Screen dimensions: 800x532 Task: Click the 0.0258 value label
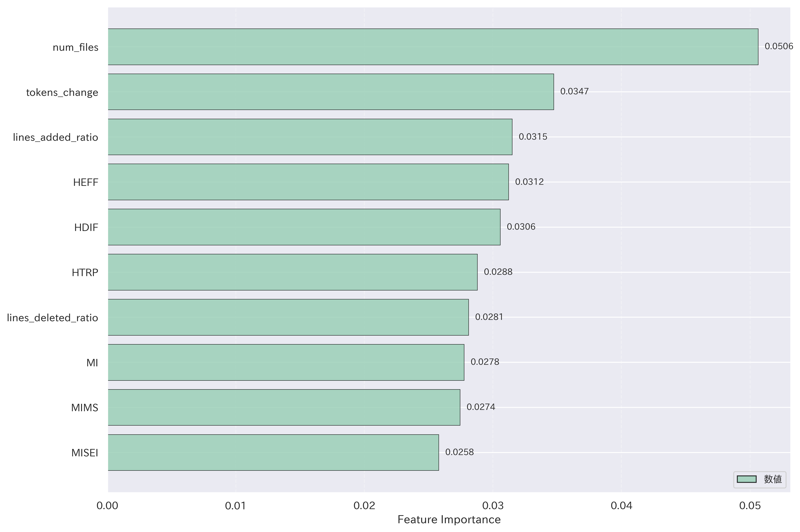point(459,452)
